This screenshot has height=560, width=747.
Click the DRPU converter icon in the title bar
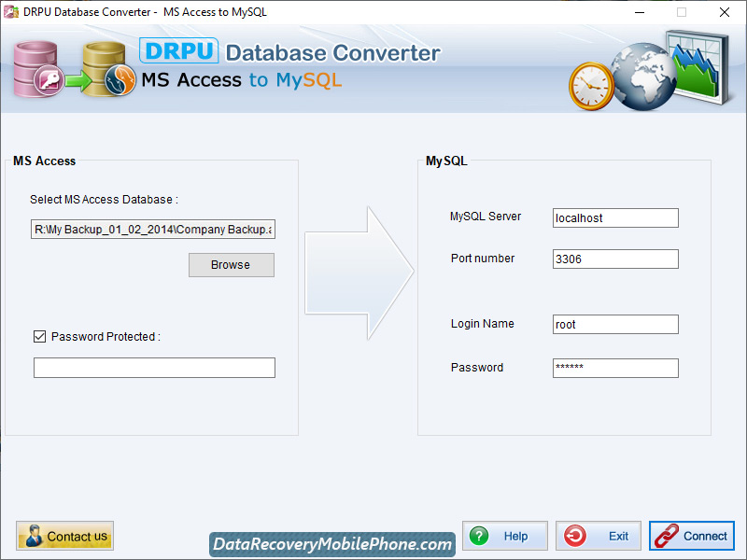tap(13, 12)
